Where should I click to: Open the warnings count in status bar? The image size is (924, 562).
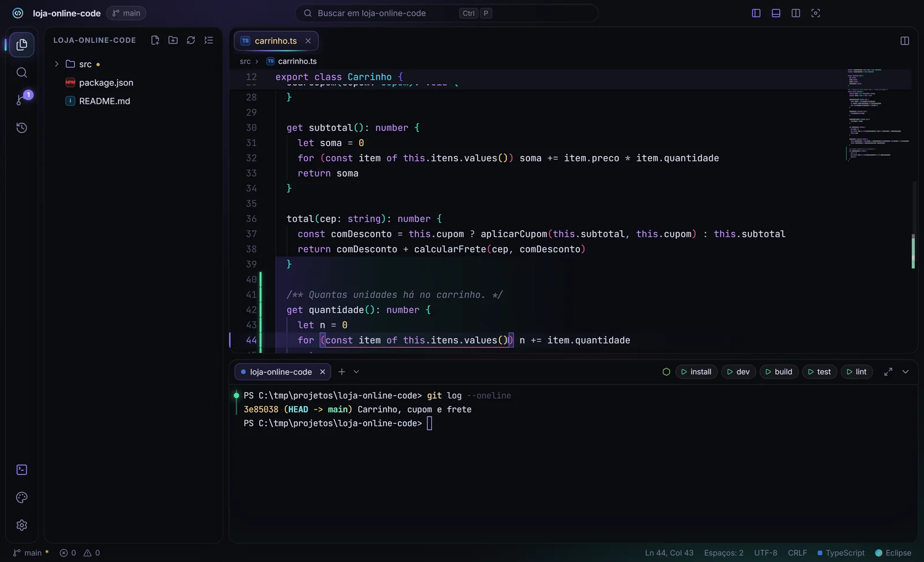click(92, 553)
